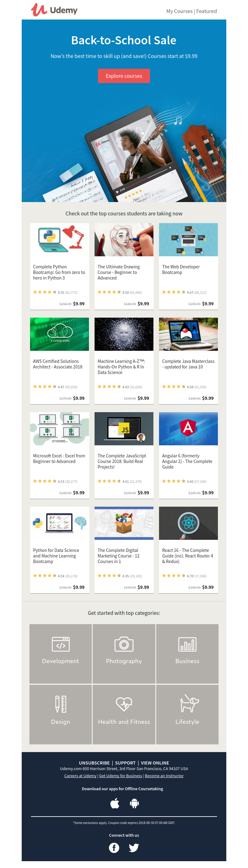The image size is (248, 868).
Task: Open Microsoft Excel course image
Action: (x=59, y=429)
